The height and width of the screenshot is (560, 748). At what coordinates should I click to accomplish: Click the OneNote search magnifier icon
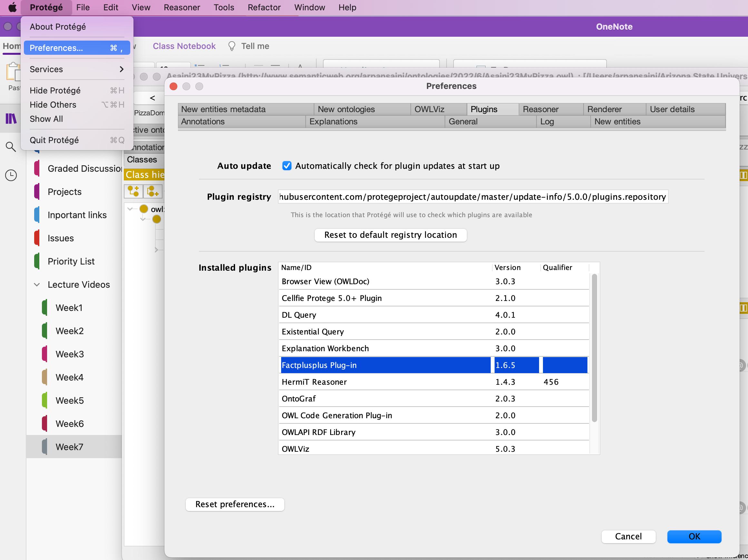tap(11, 147)
